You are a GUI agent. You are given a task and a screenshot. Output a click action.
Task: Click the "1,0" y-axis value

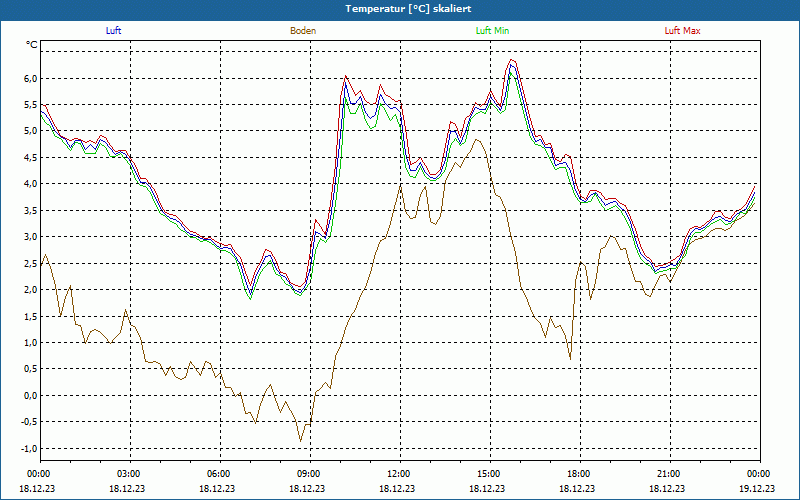point(31,342)
